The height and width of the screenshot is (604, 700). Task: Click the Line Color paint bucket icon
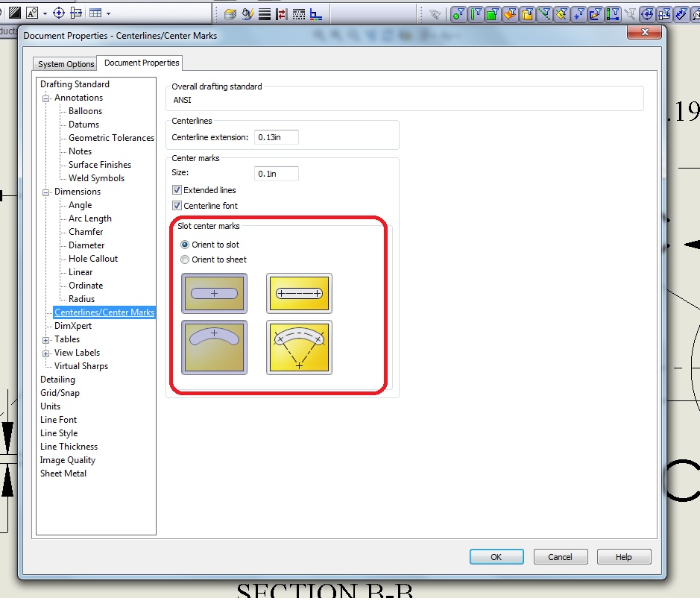(x=247, y=14)
